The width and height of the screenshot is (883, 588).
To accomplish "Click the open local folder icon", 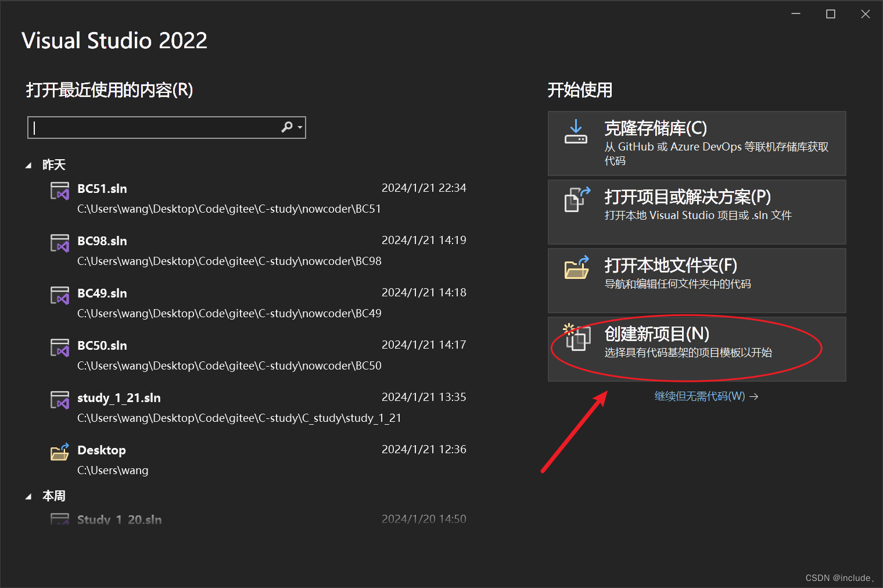I will coord(577,267).
